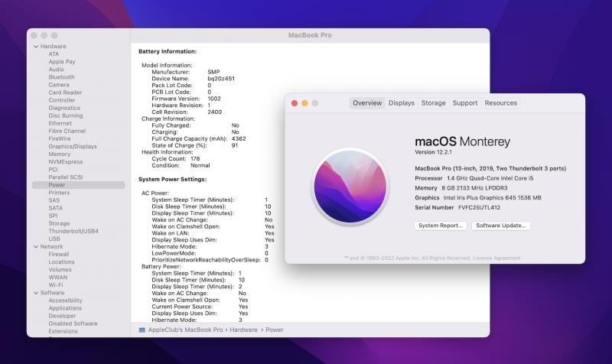
Task: Click Hardware in the path bar
Action: (x=244, y=330)
